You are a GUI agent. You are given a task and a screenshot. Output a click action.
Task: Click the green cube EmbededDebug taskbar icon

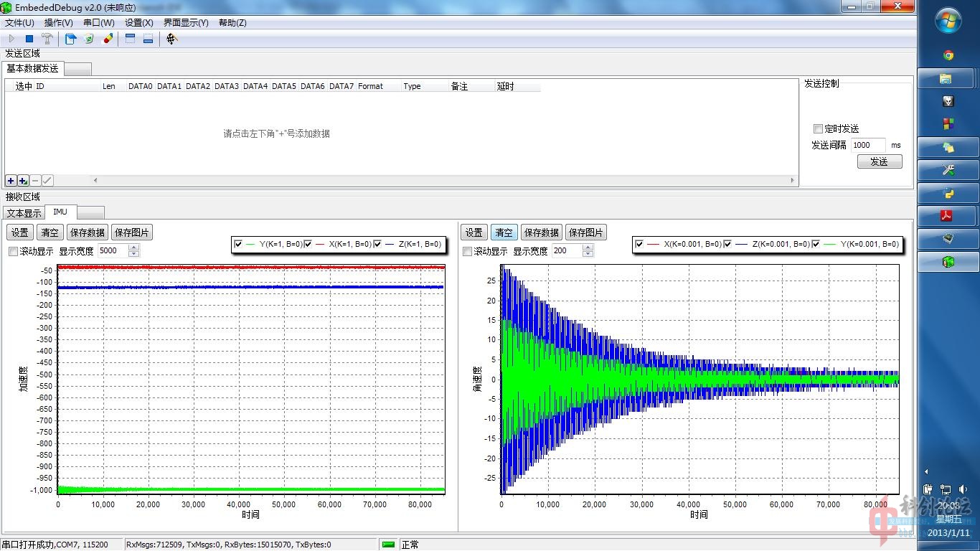(948, 262)
